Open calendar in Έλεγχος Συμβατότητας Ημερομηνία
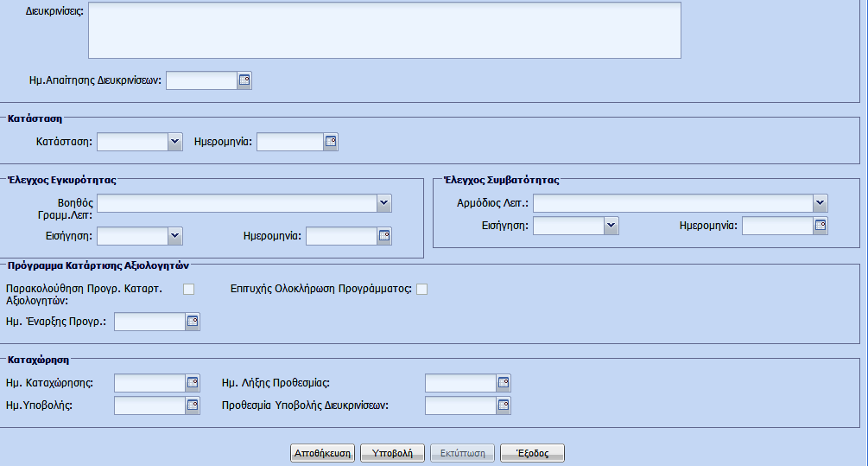The width and height of the screenshot is (868, 466). click(x=820, y=226)
